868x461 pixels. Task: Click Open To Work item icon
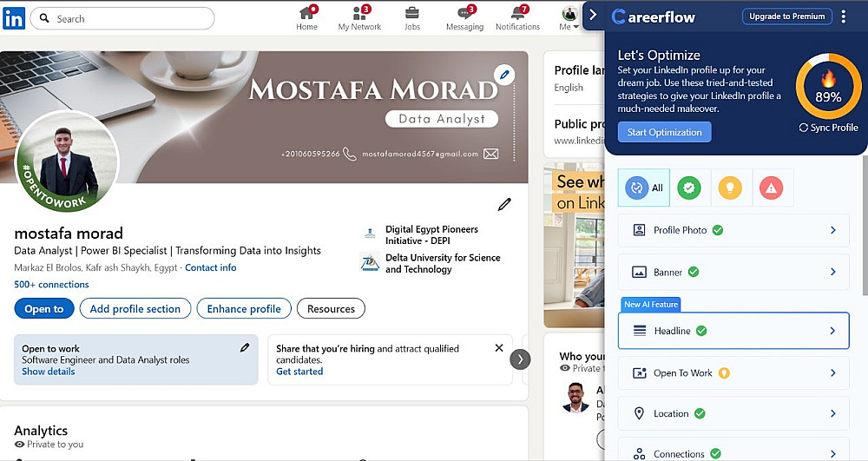640,373
